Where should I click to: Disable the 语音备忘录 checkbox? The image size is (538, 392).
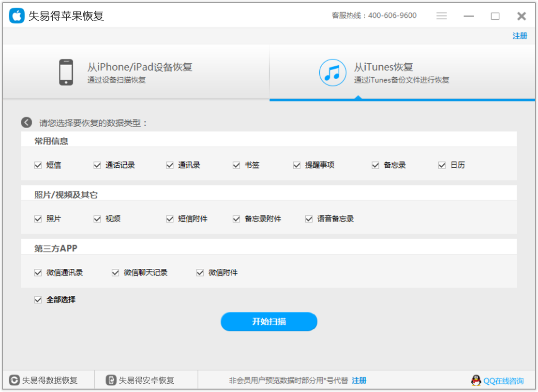309,218
